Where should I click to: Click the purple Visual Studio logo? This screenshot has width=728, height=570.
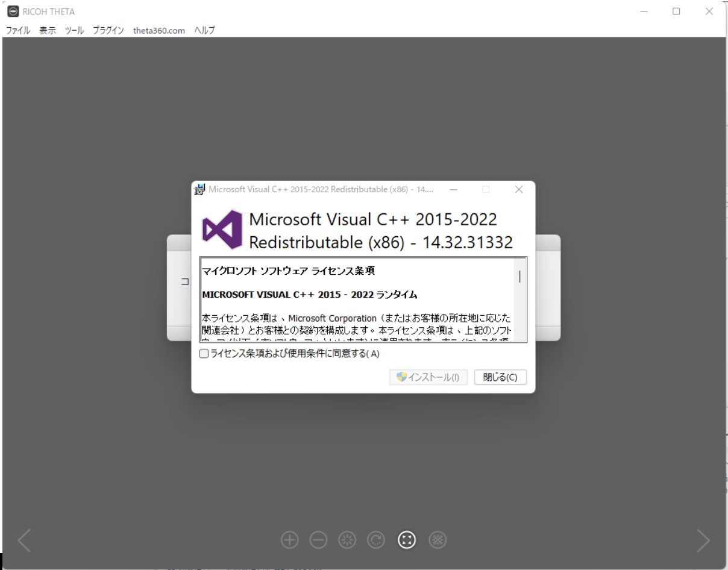pyautogui.click(x=222, y=230)
